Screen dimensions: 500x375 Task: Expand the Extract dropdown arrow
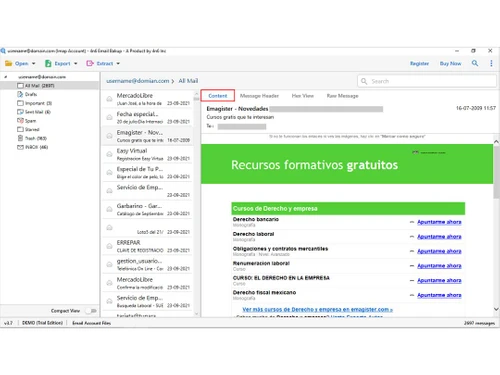click(118, 63)
